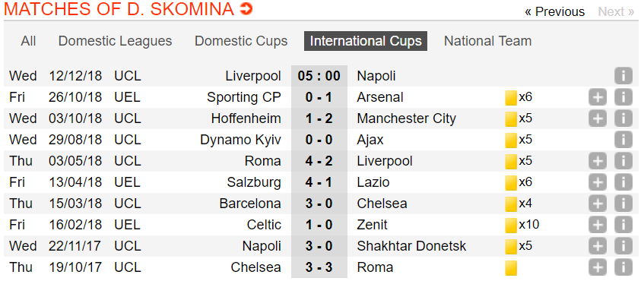
Task: Select the National Team tab
Action: [x=487, y=41]
